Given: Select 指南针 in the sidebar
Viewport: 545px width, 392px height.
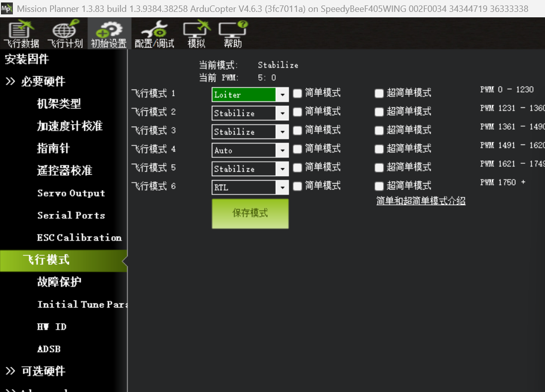Looking at the screenshot, I should [53, 148].
